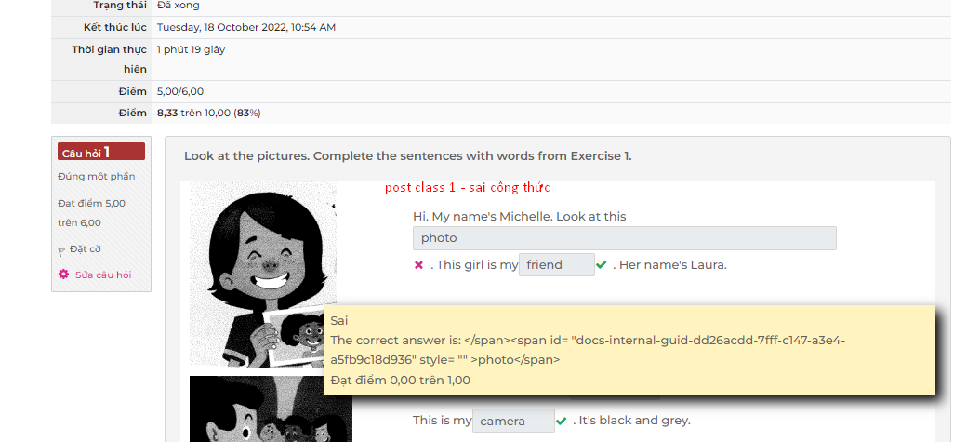Click the red cross mark below photo field
980x442 pixels.
(x=418, y=265)
